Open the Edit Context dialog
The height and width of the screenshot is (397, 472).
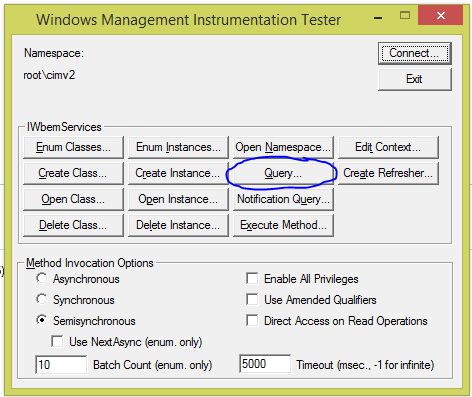[x=388, y=147]
